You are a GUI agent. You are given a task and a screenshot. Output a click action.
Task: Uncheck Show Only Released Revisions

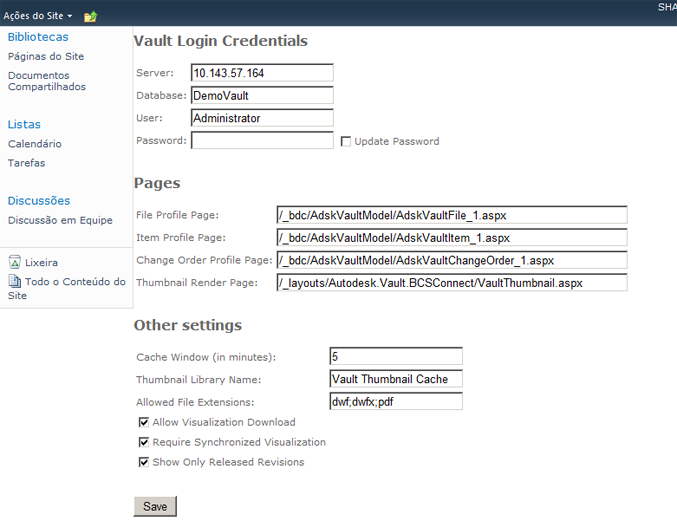(x=144, y=462)
